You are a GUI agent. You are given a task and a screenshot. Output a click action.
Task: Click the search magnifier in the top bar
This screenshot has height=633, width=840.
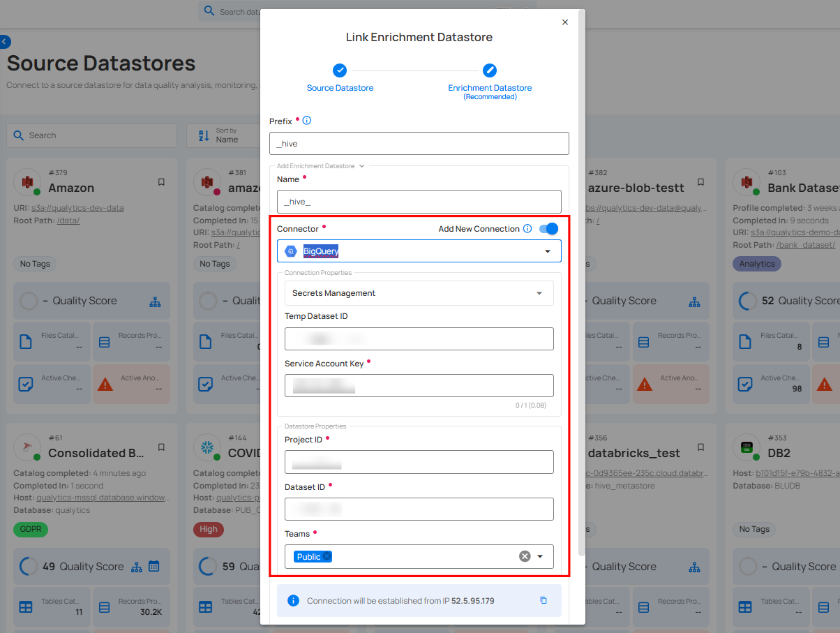click(209, 11)
